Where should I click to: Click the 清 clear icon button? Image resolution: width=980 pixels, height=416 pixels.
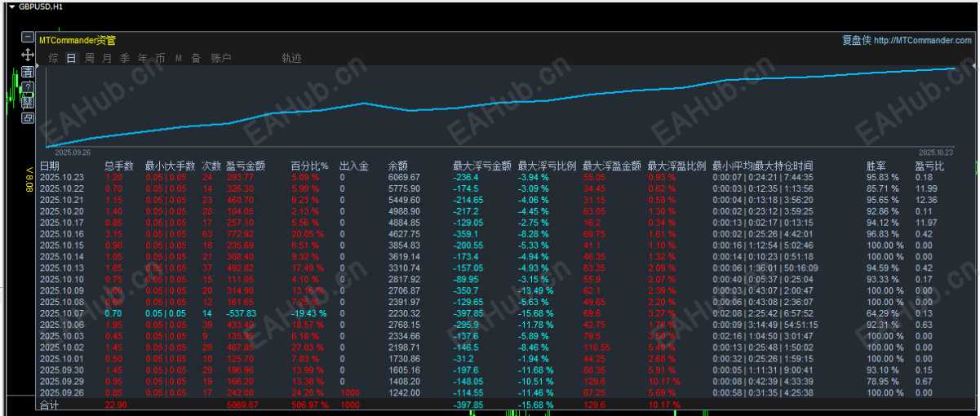point(27,72)
